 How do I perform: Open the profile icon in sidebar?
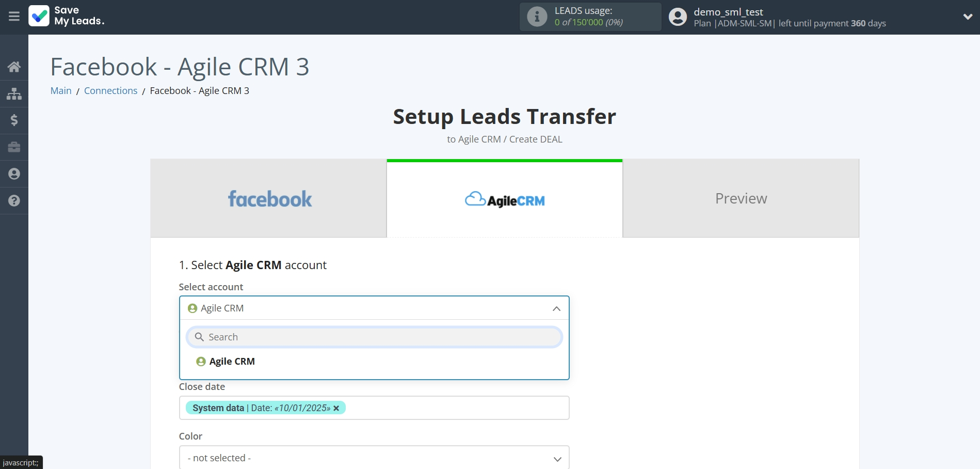(x=14, y=174)
